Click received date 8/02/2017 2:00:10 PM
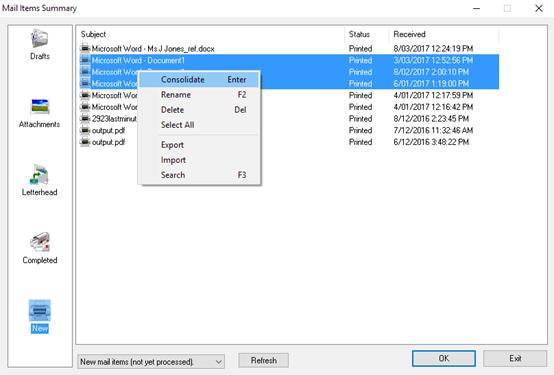The image size is (554, 375). (431, 72)
